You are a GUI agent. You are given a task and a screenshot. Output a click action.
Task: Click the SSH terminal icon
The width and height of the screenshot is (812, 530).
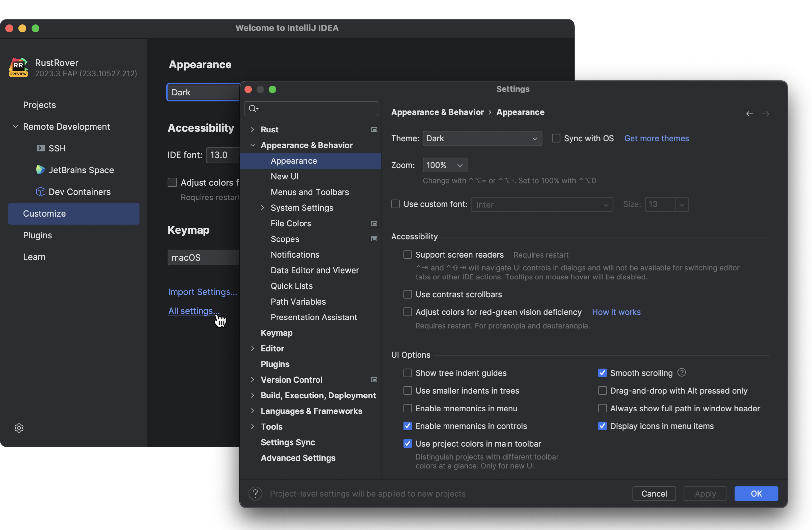(x=41, y=148)
